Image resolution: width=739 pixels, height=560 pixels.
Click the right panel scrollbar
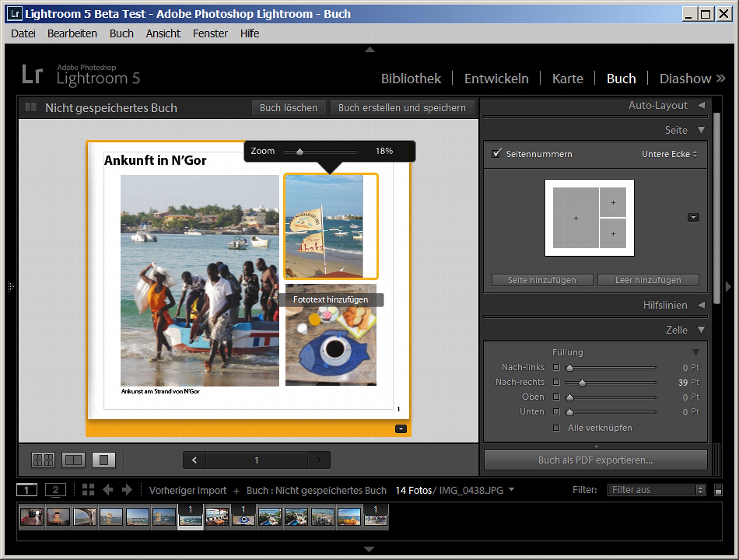pyautogui.click(x=717, y=208)
